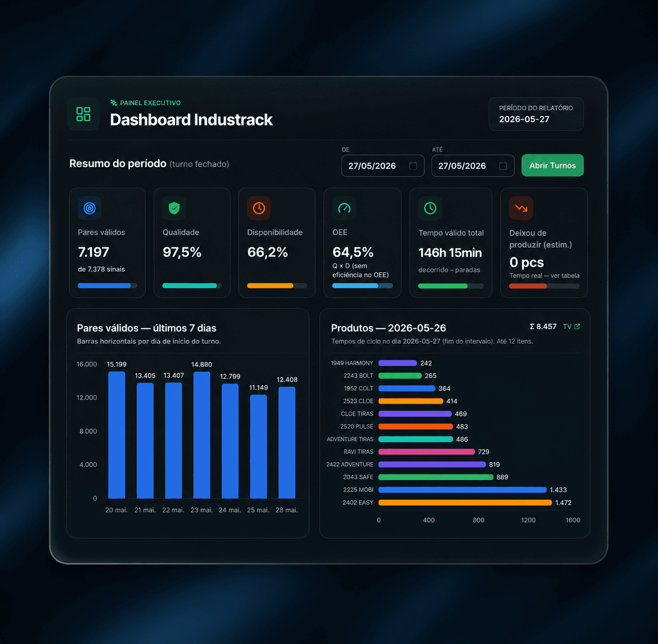Click the RAVI TIRAS pink bar
The image size is (658, 644).
tap(427, 451)
